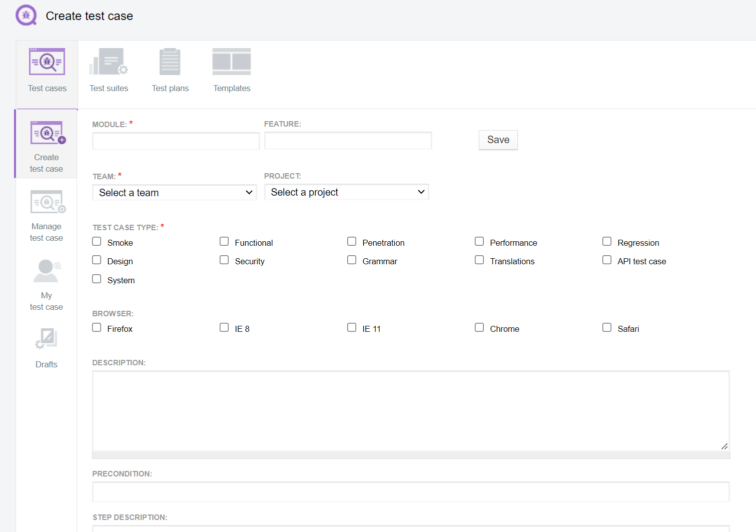Open Manage test case sidebar icon

[x=48, y=202]
